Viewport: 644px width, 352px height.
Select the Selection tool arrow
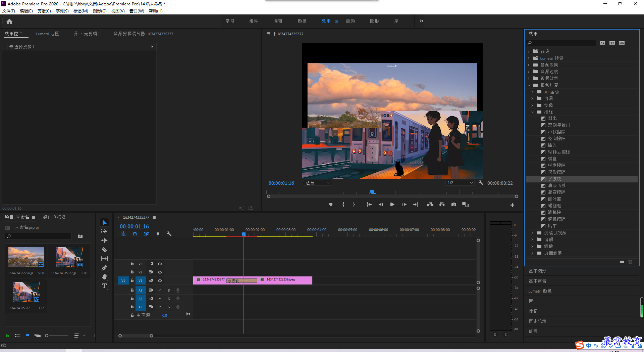point(104,223)
